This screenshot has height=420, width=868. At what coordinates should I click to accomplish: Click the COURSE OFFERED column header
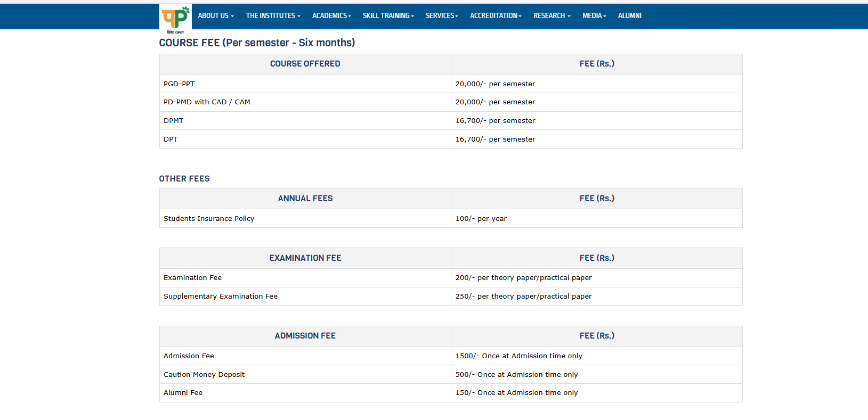pos(305,64)
